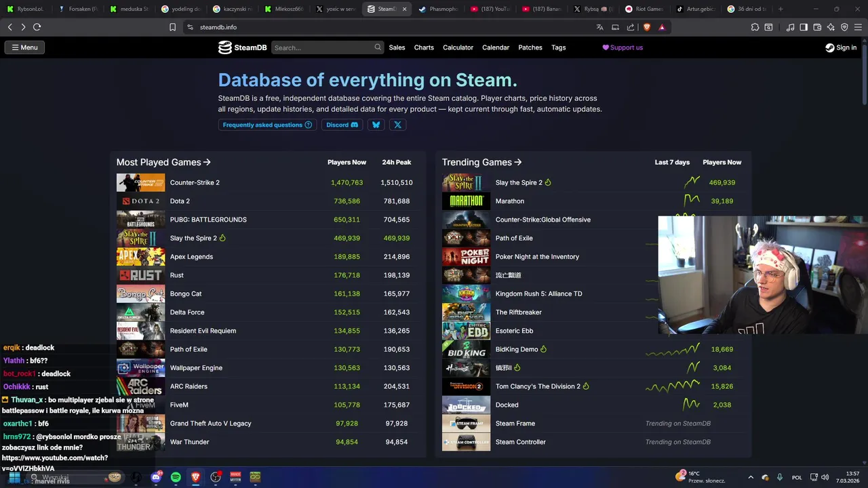868x488 pixels.
Task: Open Counter-Strike 2 in most played
Action: pyautogui.click(x=195, y=182)
